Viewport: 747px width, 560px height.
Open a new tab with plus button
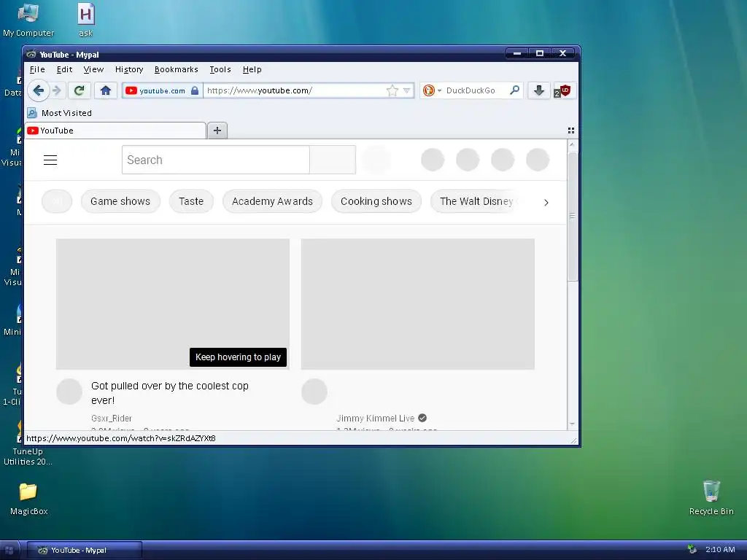(x=217, y=131)
